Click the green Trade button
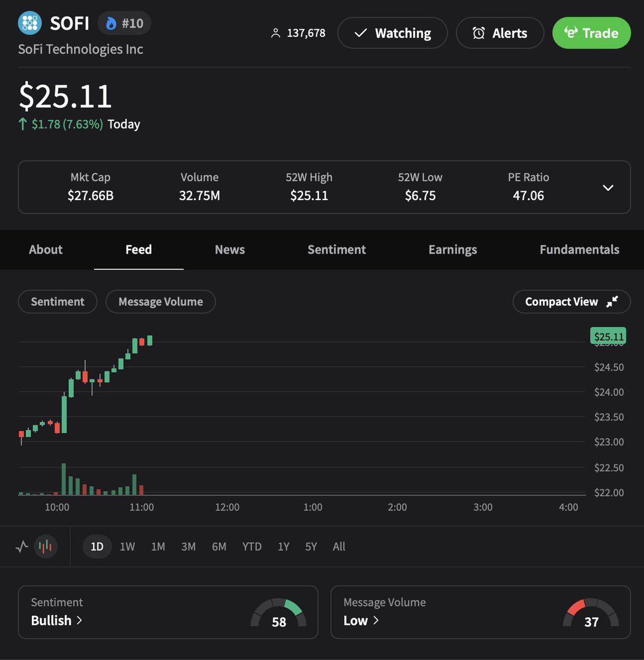This screenshot has width=644, height=660. pos(591,33)
